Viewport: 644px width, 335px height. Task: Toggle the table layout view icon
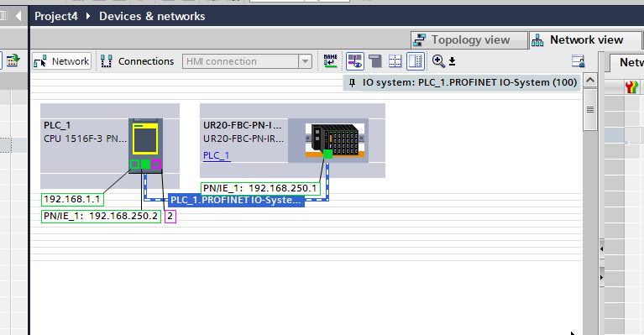point(416,61)
